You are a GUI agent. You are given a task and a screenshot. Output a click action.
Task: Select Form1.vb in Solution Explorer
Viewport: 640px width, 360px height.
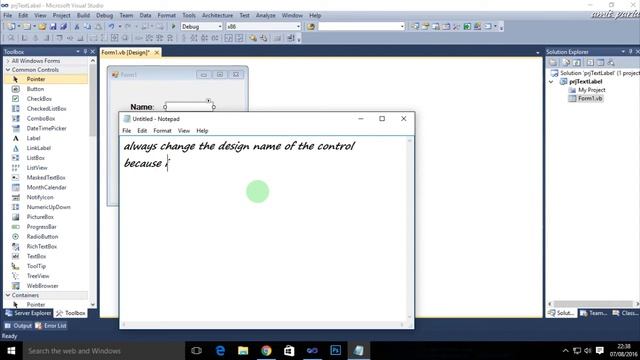(x=590, y=98)
